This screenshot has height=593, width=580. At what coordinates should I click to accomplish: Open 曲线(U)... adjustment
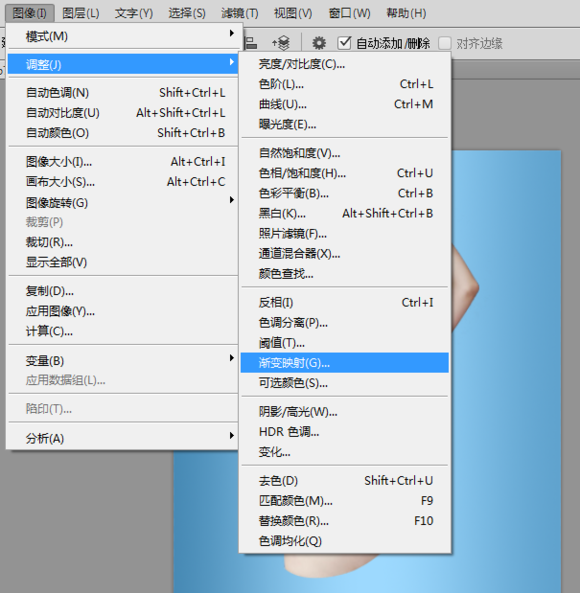(344, 104)
